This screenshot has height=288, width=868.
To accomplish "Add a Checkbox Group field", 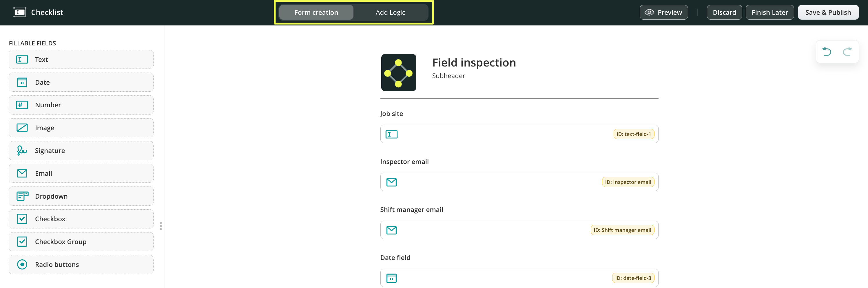I will tap(81, 242).
